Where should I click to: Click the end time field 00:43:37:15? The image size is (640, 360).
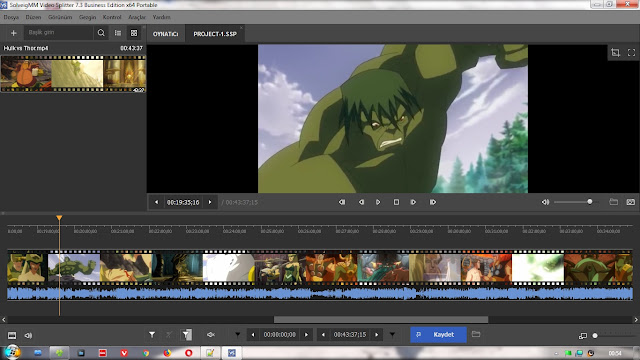click(350, 335)
